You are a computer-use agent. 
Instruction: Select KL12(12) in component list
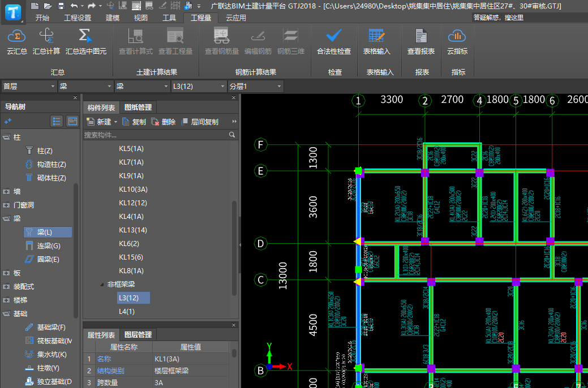(133, 203)
